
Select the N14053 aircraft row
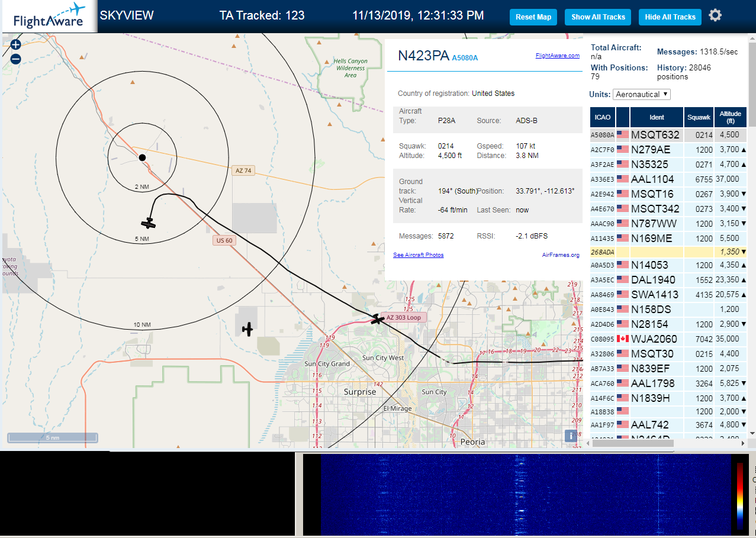[669, 265]
